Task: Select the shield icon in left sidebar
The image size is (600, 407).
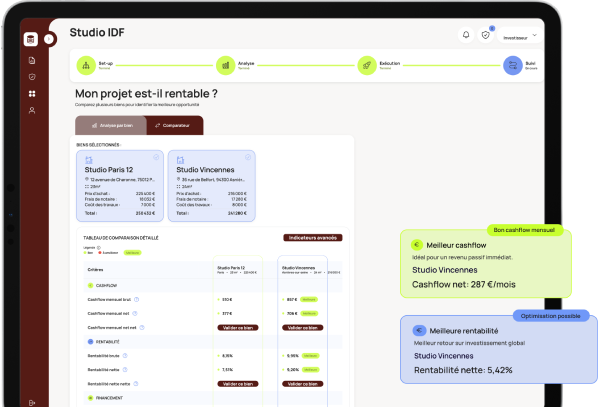Action: point(32,76)
